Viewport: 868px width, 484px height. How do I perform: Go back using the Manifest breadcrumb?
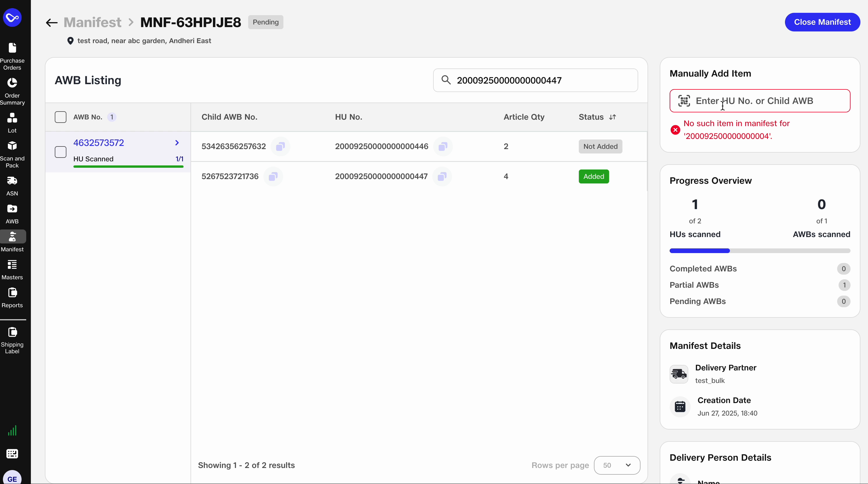point(93,22)
